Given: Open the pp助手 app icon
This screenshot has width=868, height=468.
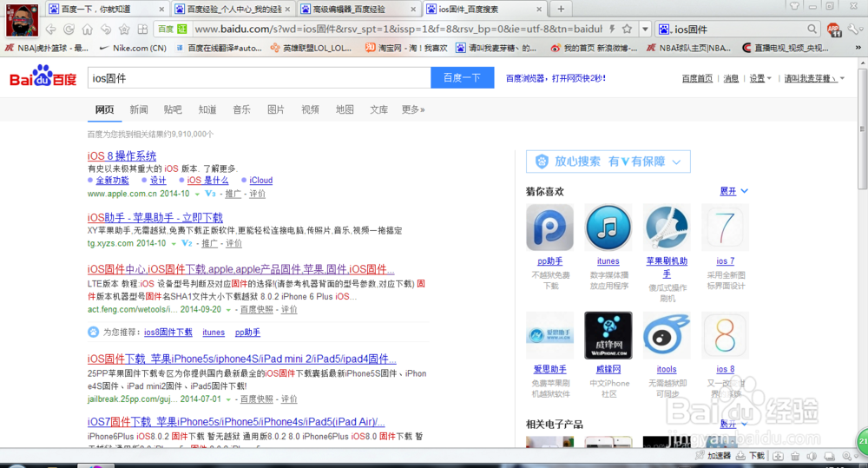Looking at the screenshot, I should (x=549, y=227).
